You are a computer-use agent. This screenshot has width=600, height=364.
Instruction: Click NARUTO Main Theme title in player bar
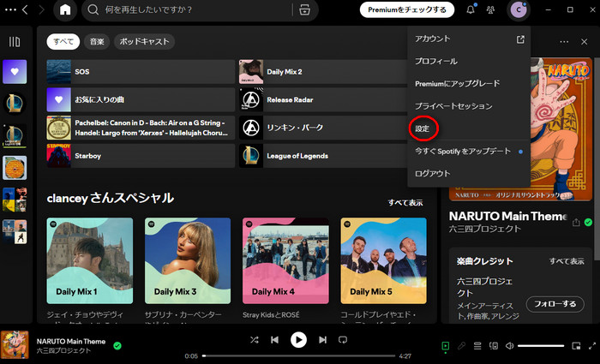71,342
